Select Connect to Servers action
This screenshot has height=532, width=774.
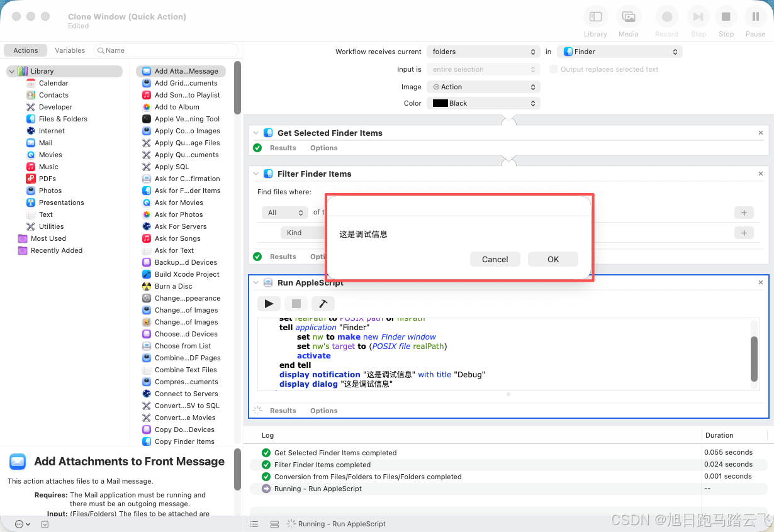coord(186,394)
